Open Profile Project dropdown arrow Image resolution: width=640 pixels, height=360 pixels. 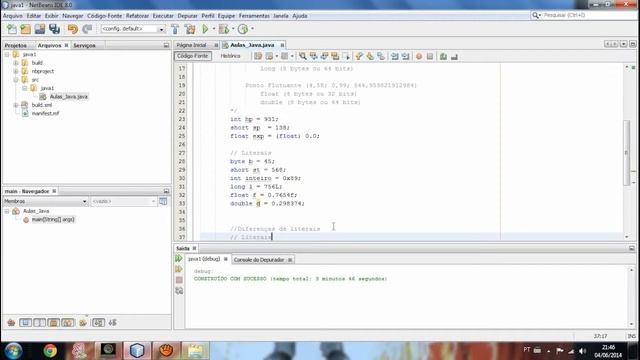(x=252, y=29)
